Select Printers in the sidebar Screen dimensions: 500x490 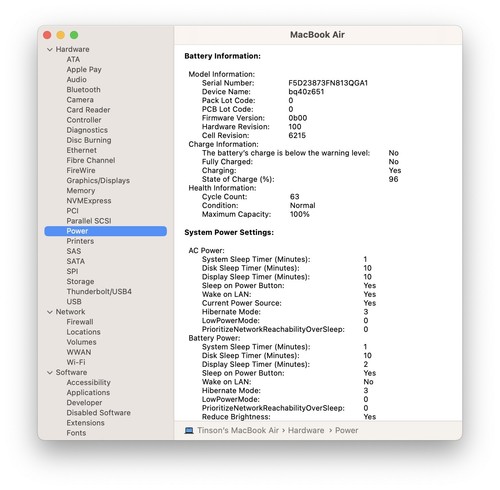pyautogui.click(x=80, y=241)
